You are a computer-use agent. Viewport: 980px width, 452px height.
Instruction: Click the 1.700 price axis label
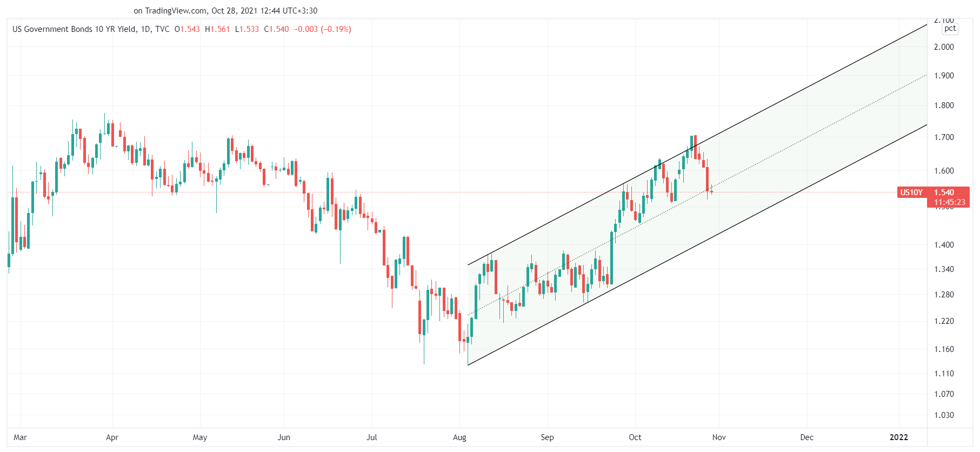coord(944,137)
